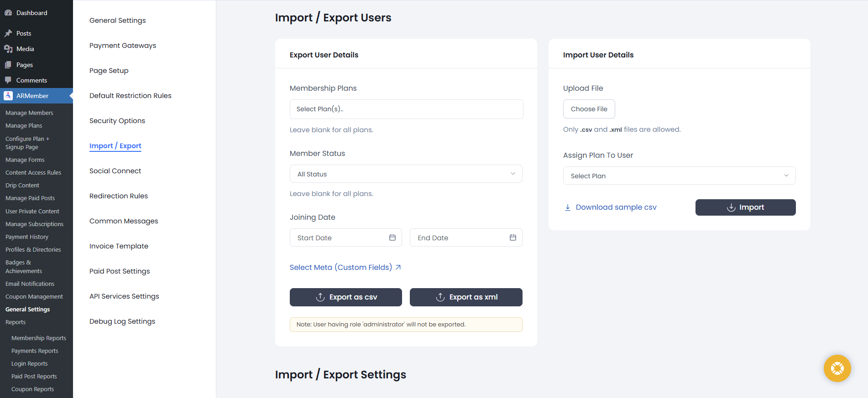Screen dimensions: 868x398
Task: Click the Posts pin icon
Action: (x=8, y=33)
